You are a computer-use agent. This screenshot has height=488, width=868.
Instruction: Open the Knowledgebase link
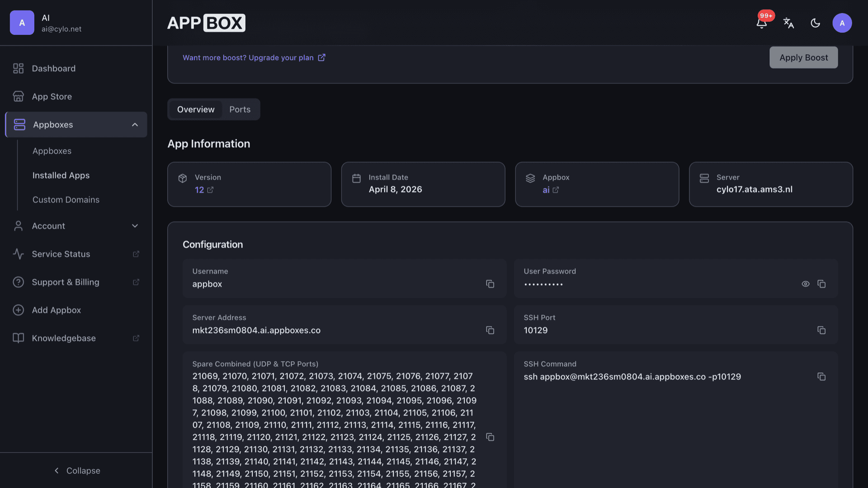(76, 338)
